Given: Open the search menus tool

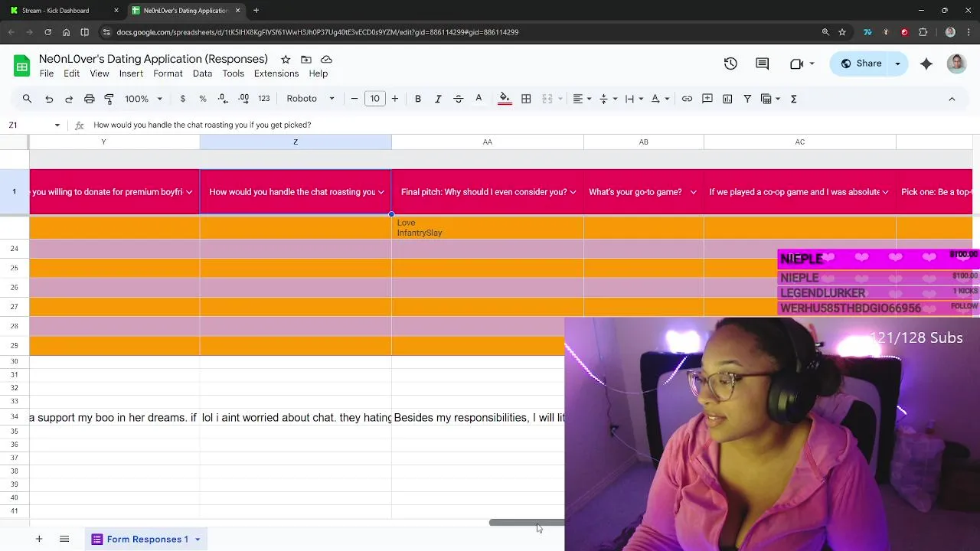Looking at the screenshot, I should tap(27, 99).
